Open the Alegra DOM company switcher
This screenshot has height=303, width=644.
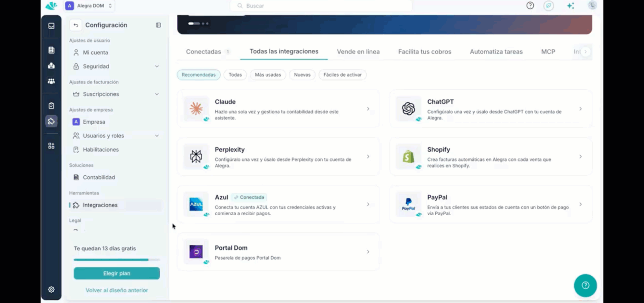[x=89, y=6]
